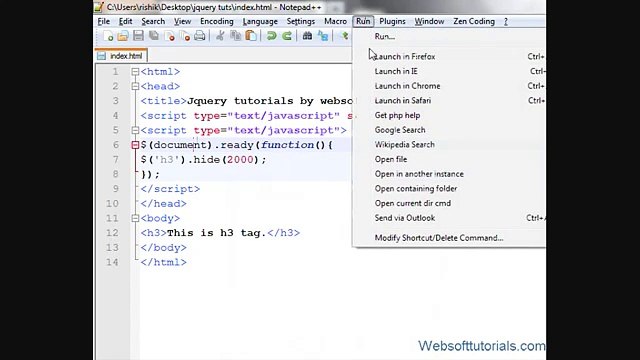The image size is (640, 360).
Task: Click the word function on line 6
Action: (x=287, y=145)
